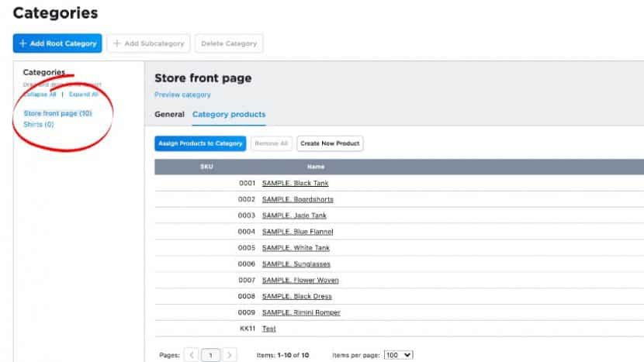
Task: Open the items per page dropdown
Action: (398, 354)
